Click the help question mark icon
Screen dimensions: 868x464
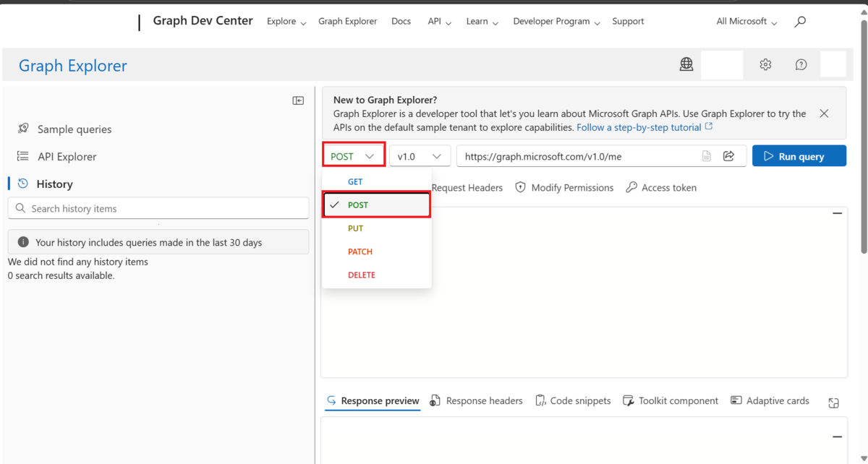point(801,64)
